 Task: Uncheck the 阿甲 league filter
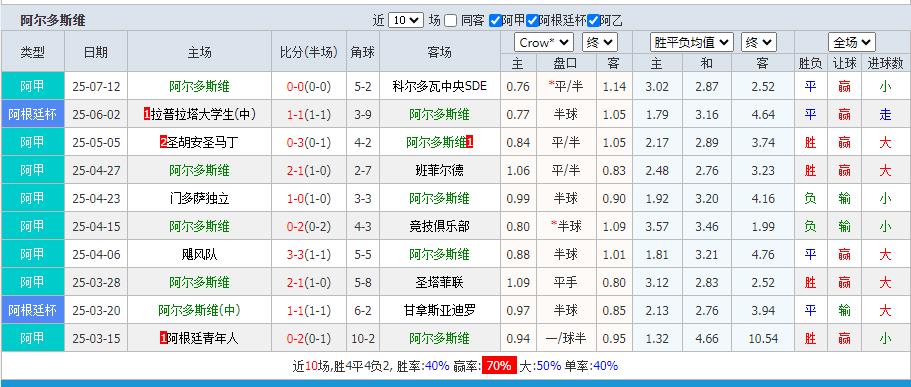[495, 21]
